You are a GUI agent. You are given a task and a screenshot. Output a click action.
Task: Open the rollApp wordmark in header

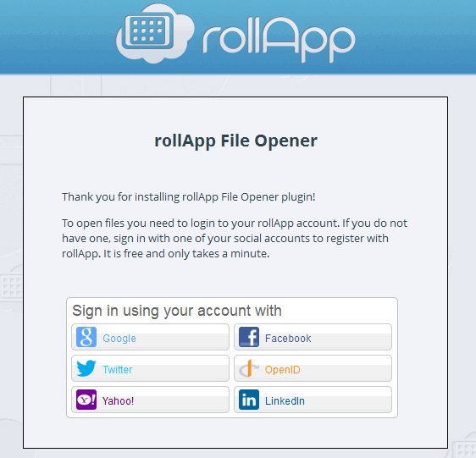[x=279, y=40]
